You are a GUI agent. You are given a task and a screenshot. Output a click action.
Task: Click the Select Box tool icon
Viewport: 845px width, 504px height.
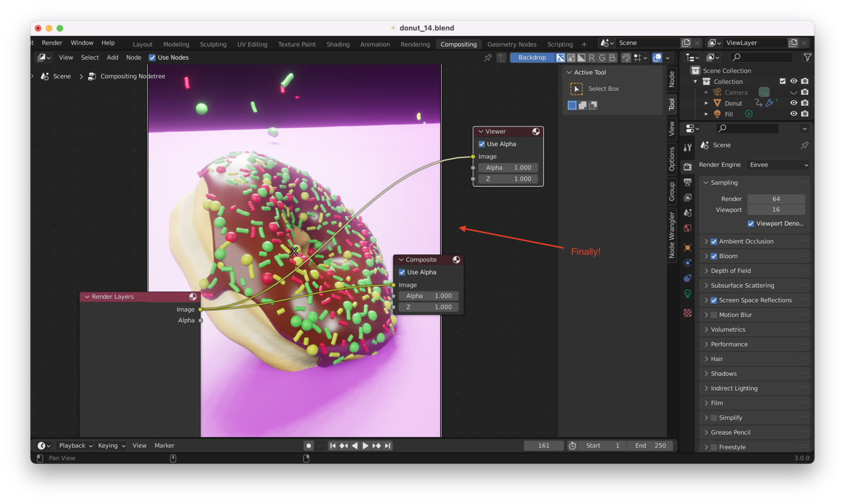coord(576,89)
